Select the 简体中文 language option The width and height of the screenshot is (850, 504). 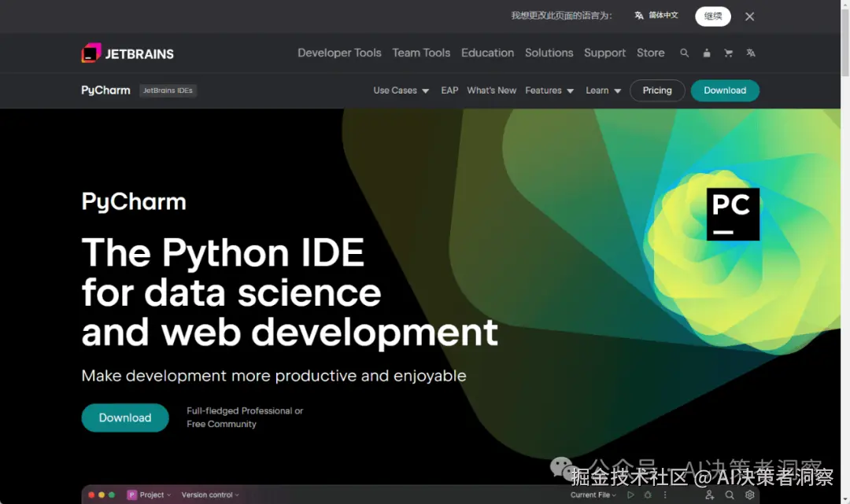(x=663, y=16)
